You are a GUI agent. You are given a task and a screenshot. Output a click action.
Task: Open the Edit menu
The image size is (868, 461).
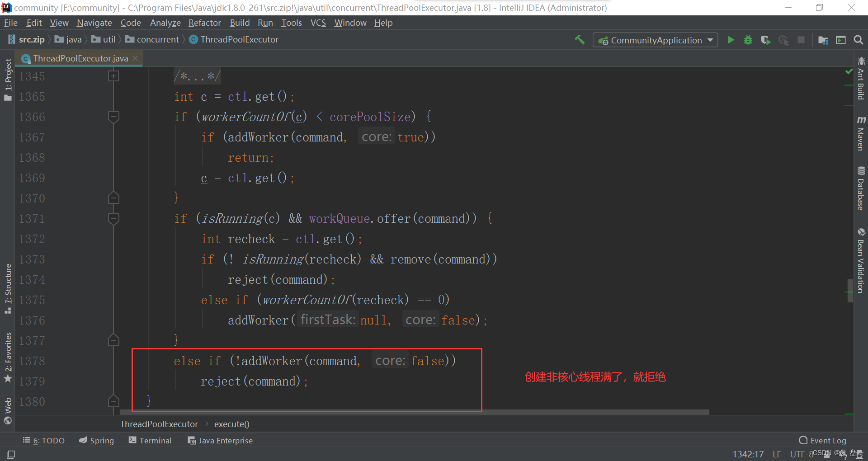[x=34, y=23]
